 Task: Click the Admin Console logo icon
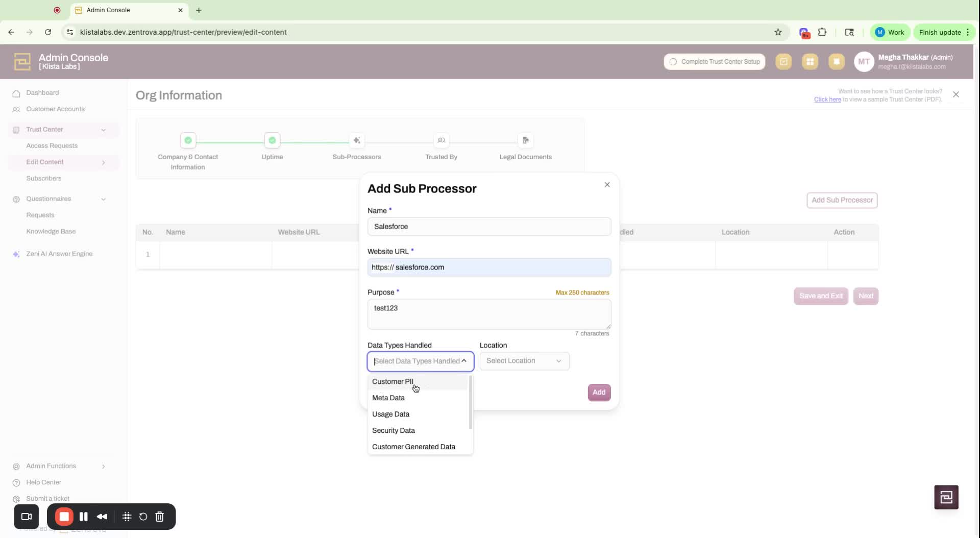click(22, 62)
